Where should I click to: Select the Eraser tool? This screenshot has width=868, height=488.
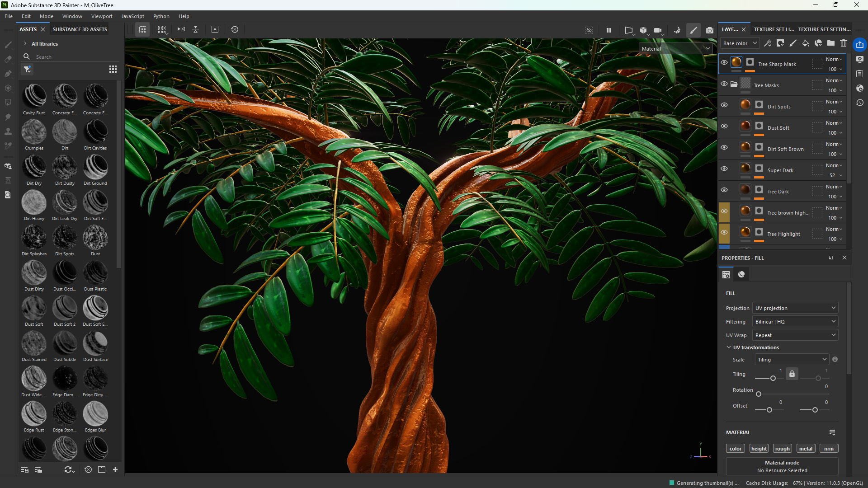point(8,59)
